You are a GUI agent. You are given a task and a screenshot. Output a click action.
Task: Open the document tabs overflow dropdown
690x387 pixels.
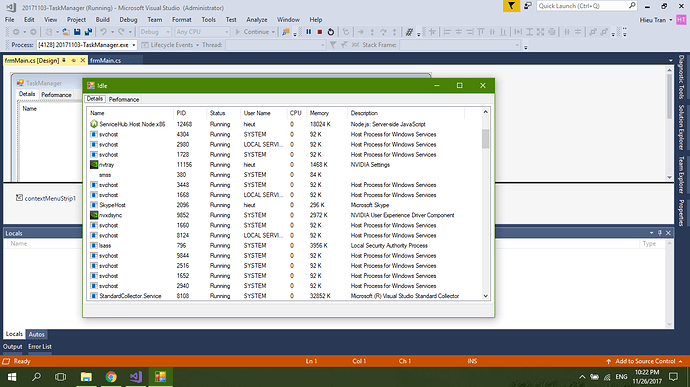click(670, 61)
